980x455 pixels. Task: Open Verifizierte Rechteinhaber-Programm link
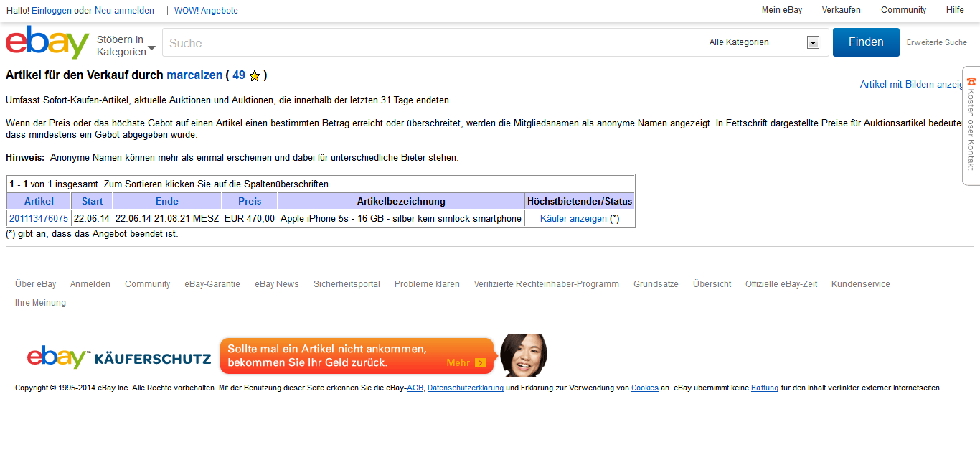click(x=547, y=284)
